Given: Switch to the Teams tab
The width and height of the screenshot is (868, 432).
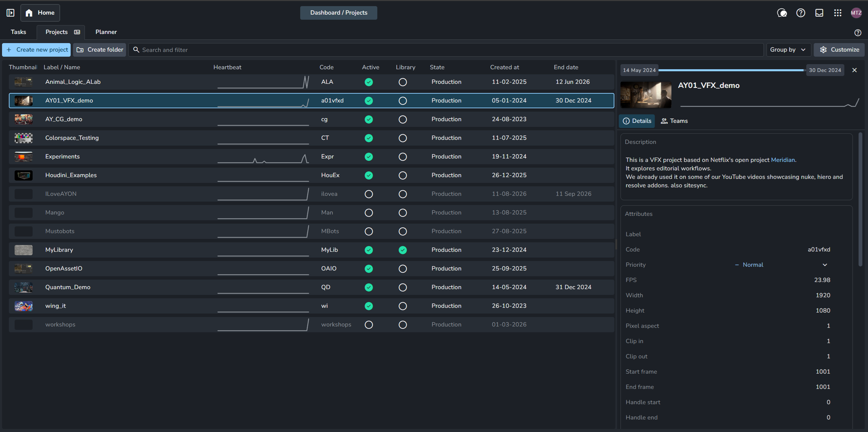Looking at the screenshot, I should click(x=674, y=121).
